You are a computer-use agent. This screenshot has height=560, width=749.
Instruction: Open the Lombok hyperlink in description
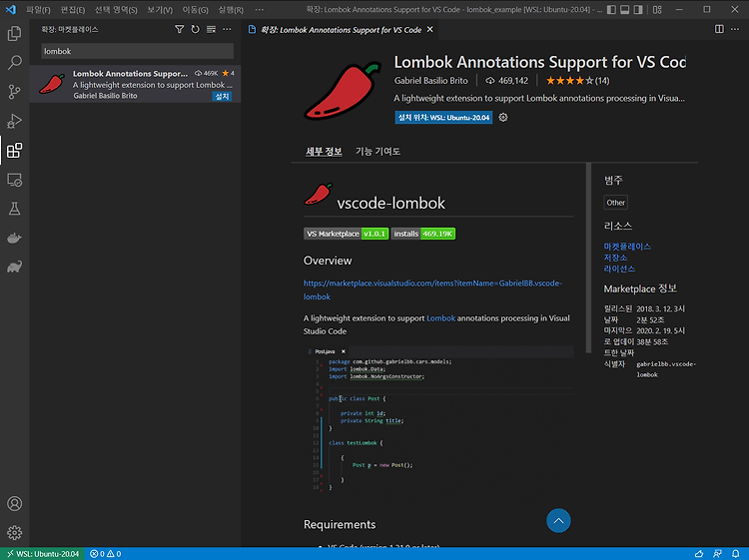(x=440, y=318)
